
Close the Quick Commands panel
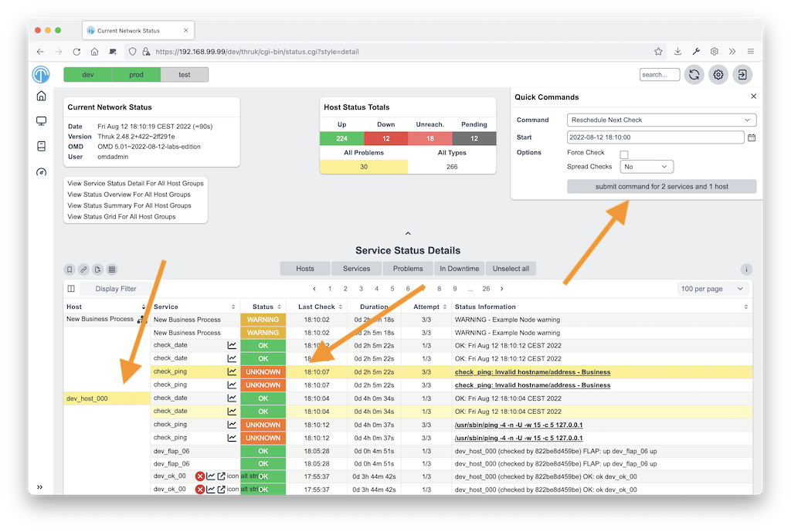pyautogui.click(x=754, y=97)
